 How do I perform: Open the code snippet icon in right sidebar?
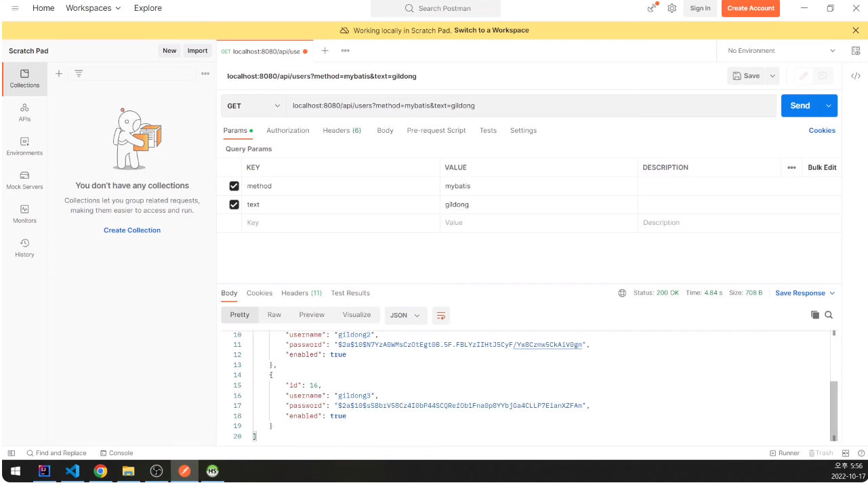click(x=856, y=76)
